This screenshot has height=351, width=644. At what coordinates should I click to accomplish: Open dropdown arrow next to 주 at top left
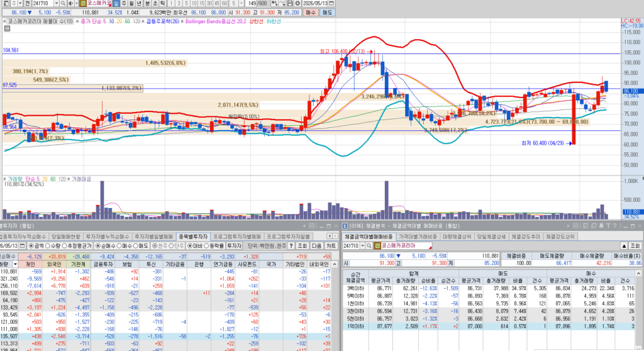coord(20,3)
